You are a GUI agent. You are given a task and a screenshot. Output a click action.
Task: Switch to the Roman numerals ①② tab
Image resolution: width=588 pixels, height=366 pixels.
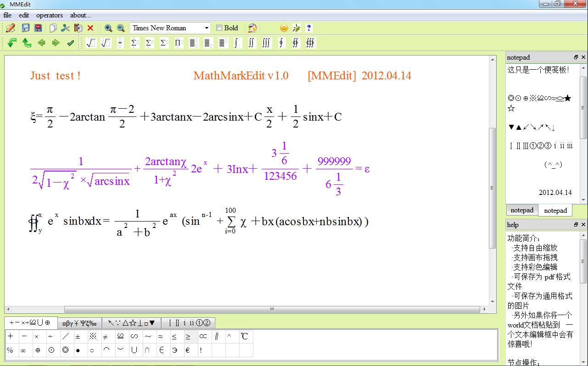[189, 323]
